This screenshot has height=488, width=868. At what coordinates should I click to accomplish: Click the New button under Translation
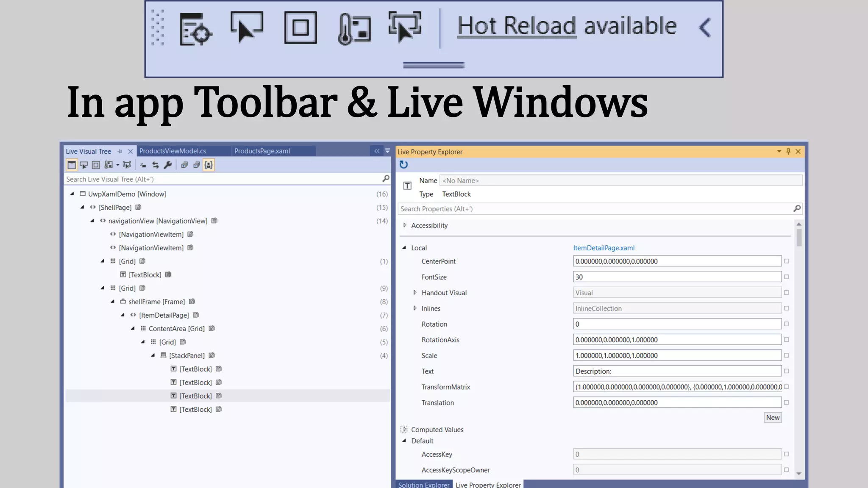coord(773,418)
